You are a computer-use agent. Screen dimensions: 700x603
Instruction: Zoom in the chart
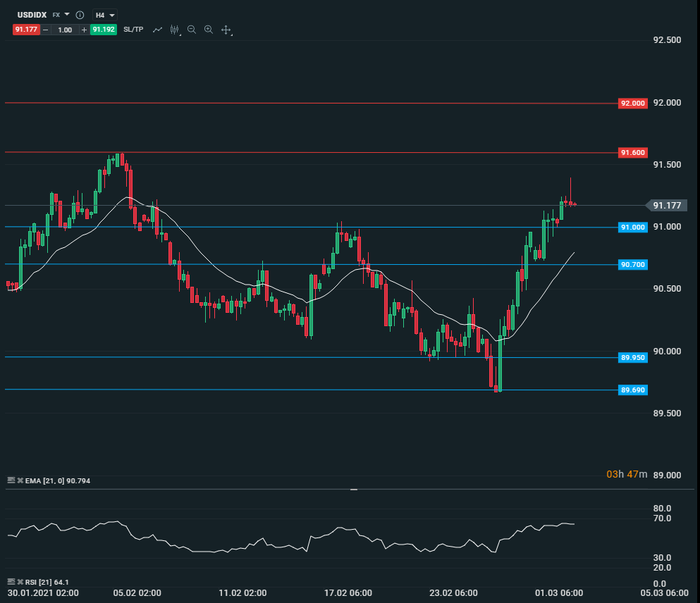pos(209,30)
